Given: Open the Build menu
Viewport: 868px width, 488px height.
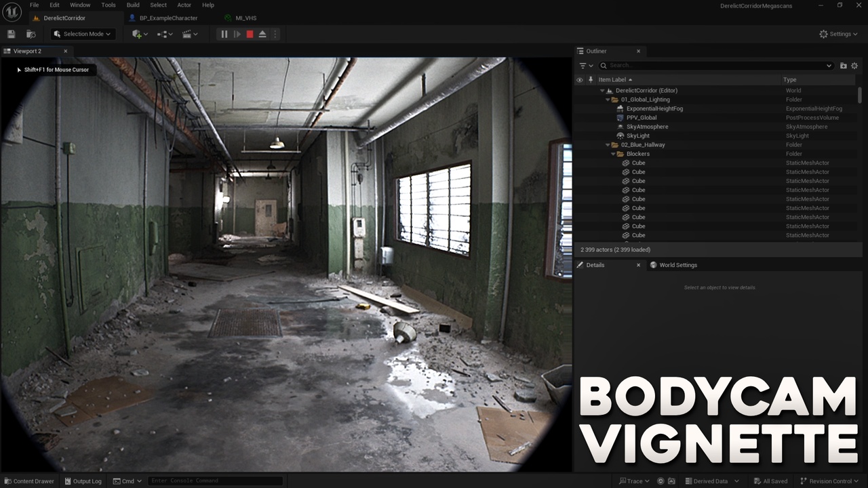Looking at the screenshot, I should tap(133, 5).
